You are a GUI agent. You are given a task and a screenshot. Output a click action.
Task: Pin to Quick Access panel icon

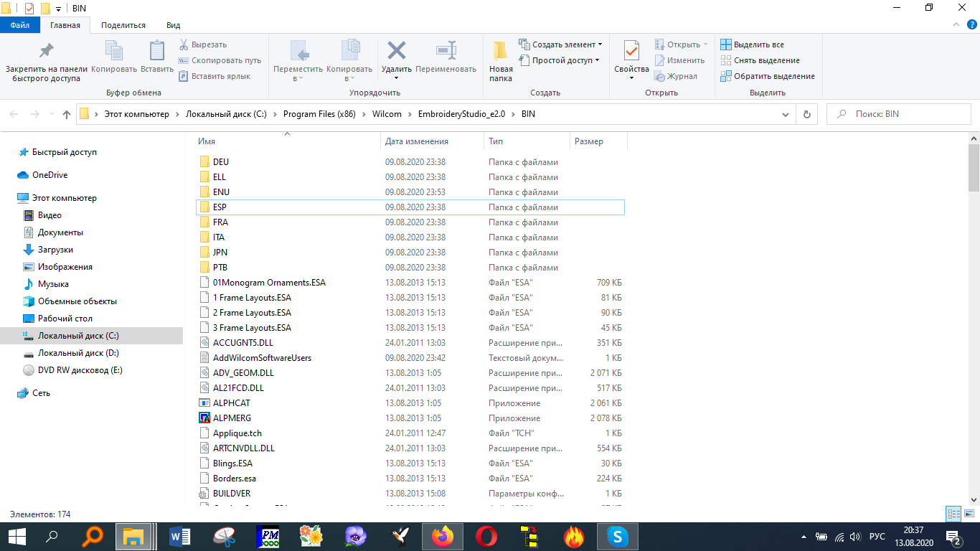tap(46, 52)
